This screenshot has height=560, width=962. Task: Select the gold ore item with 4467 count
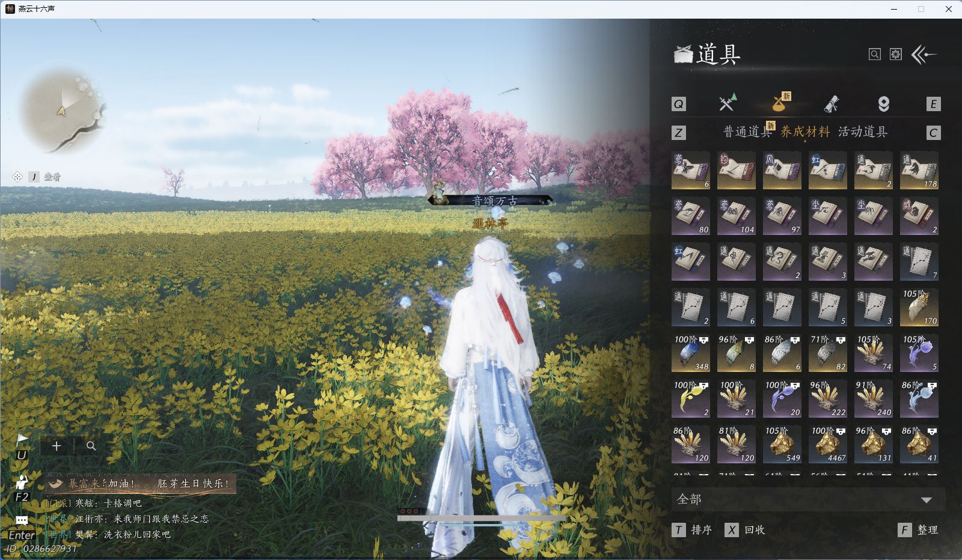pyautogui.click(x=827, y=445)
